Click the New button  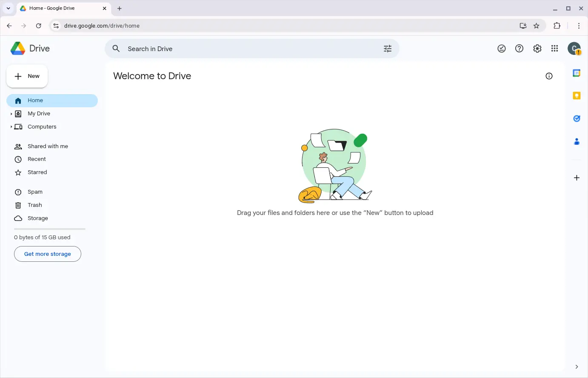pos(27,76)
